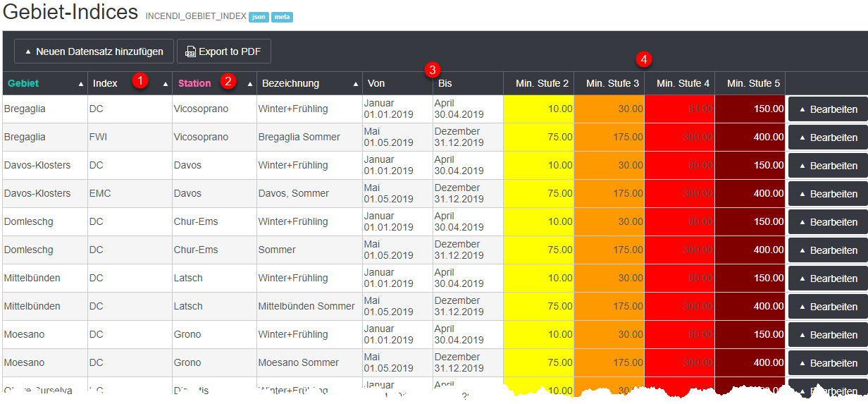Viewport: 868px width, 404px height.
Task: Select Vicosoprano in the Bregaglia FWI row
Action: pyautogui.click(x=214, y=137)
